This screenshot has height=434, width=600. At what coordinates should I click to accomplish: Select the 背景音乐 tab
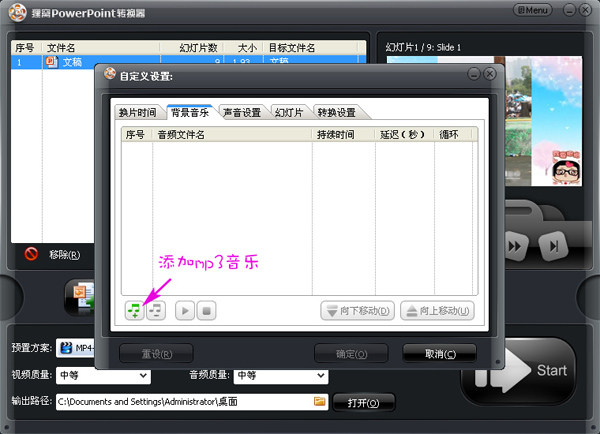190,112
